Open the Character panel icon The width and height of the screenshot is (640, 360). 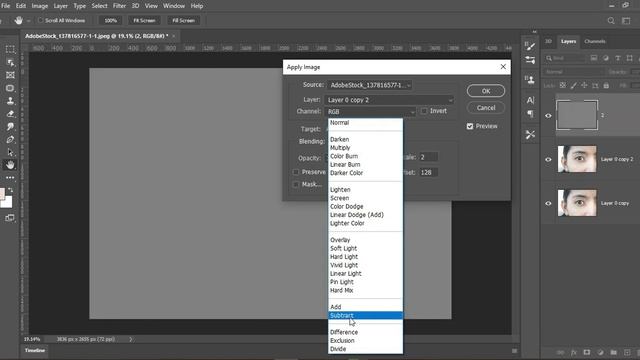(530, 100)
